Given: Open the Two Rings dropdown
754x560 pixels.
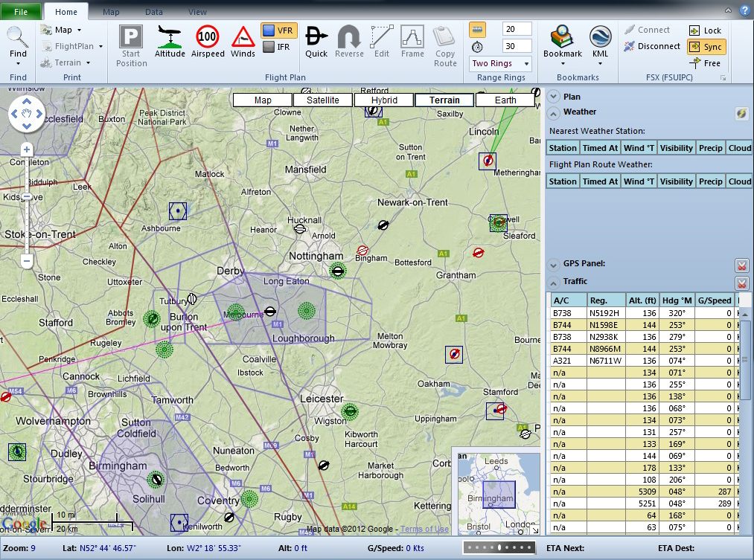Looking at the screenshot, I should tap(500, 63).
